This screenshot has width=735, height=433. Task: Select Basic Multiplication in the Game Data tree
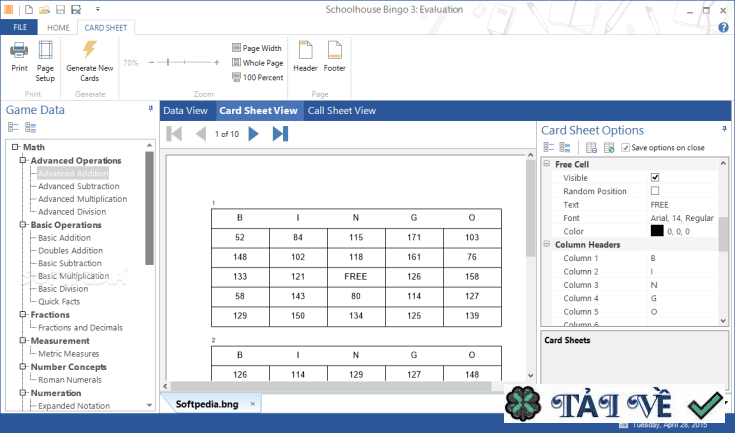click(x=73, y=276)
